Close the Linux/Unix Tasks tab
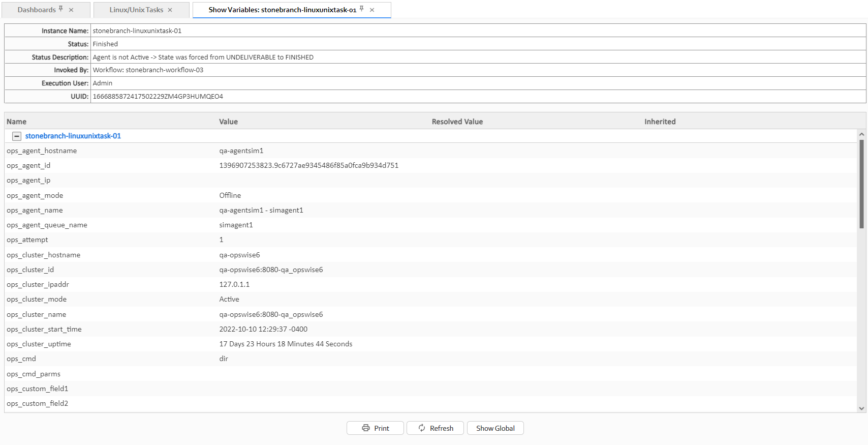This screenshot has height=445, width=868. [170, 10]
